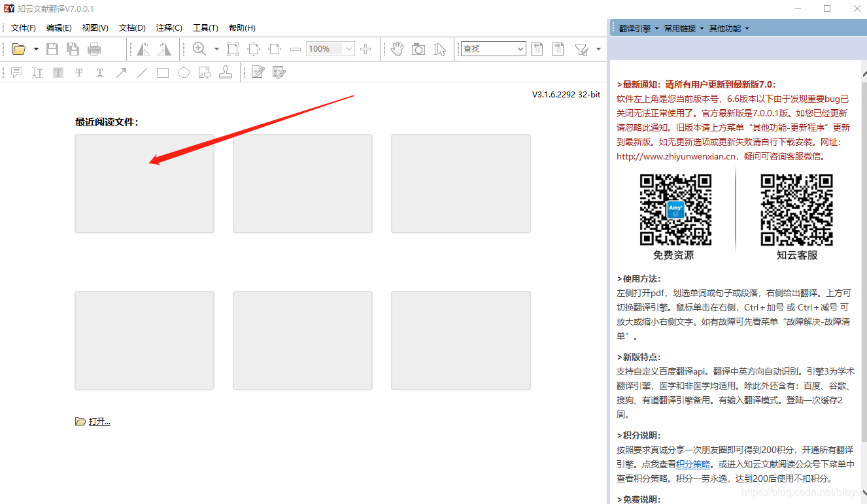Select the Arrow drawing tool

[x=122, y=72]
